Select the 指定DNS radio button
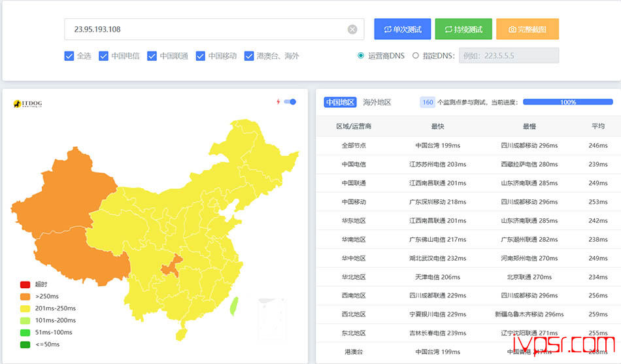 click(x=416, y=56)
